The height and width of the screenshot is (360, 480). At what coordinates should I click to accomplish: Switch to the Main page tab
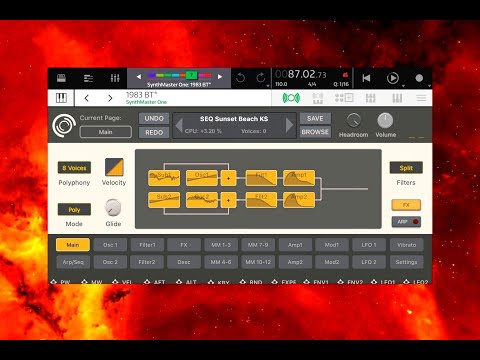73,245
